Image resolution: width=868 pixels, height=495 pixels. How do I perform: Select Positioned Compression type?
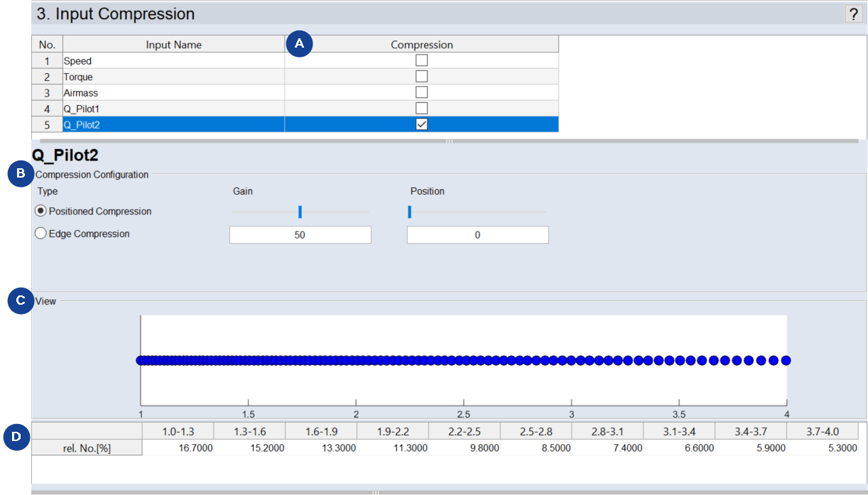point(41,211)
